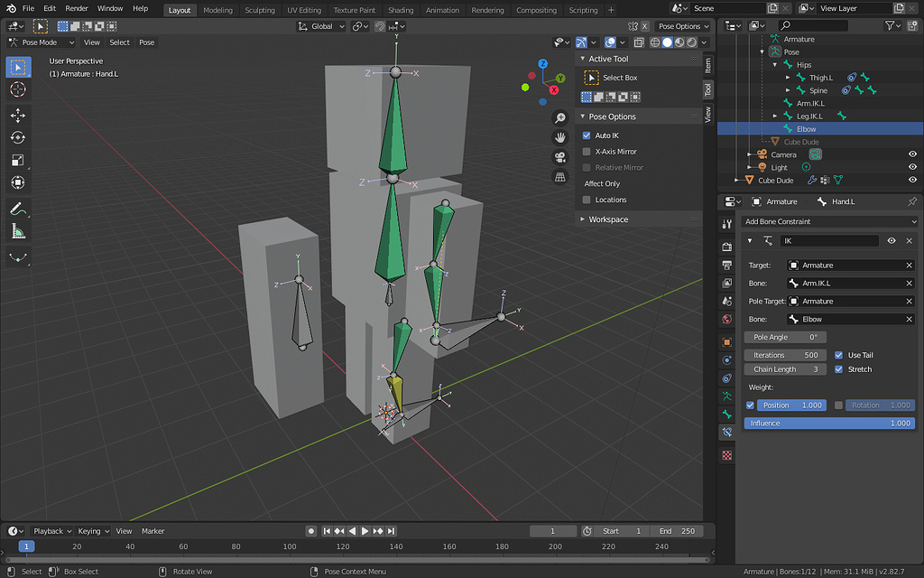Open the Playback dropdown
Viewport: 924px width, 578px height.
[x=51, y=531]
